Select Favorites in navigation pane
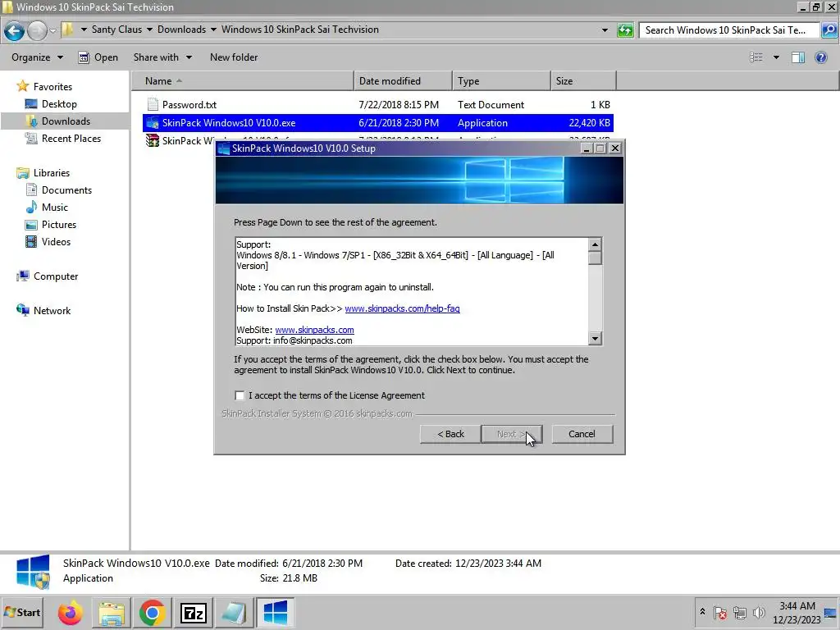The height and width of the screenshot is (630, 840). (52, 87)
